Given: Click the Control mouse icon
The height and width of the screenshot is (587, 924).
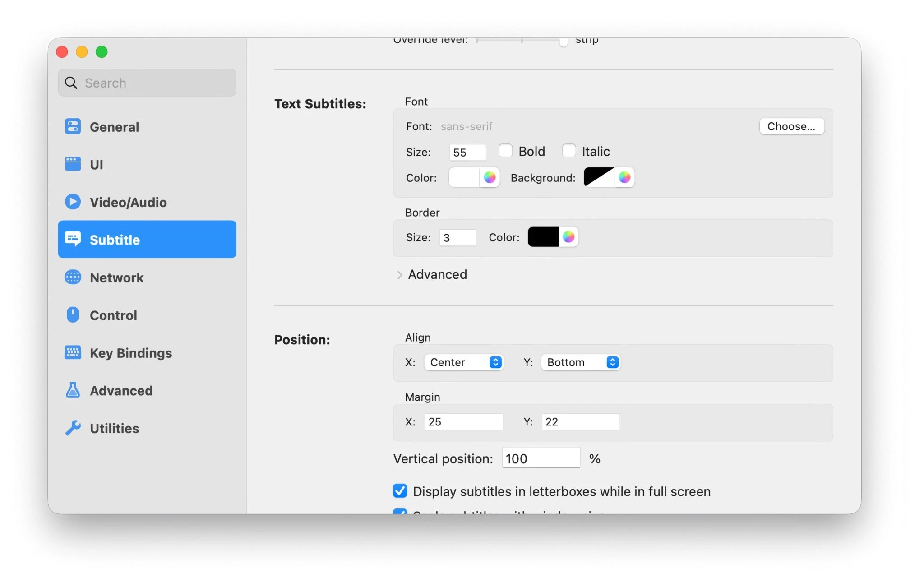Looking at the screenshot, I should click(73, 315).
